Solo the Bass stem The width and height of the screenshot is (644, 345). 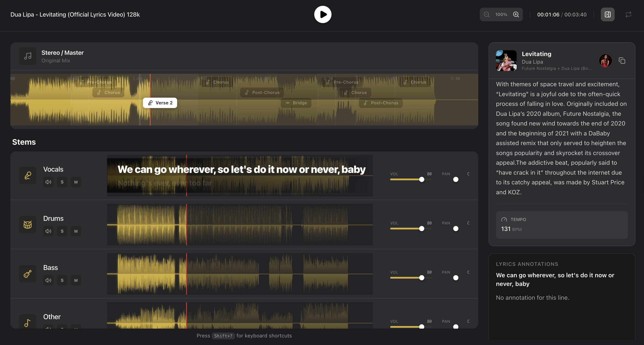(x=62, y=280)
